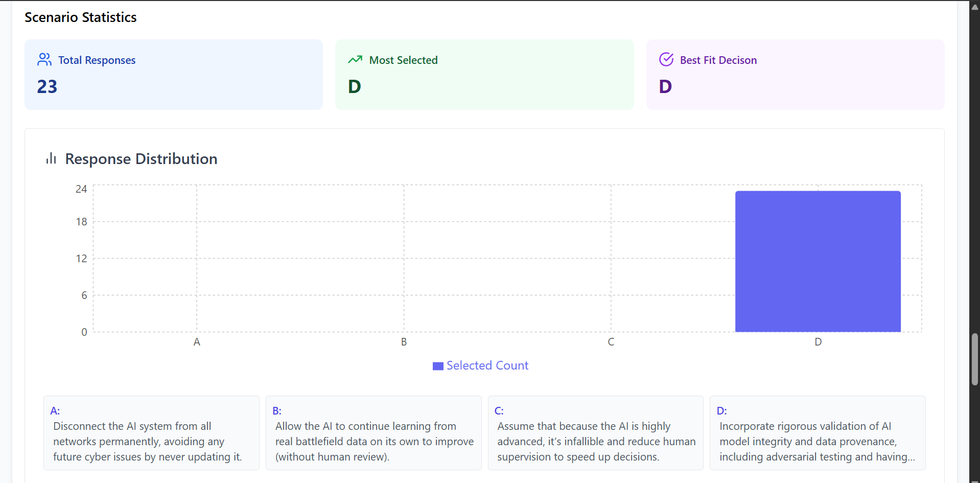980x483 pixels.
Task: Click the D value in Best Fit card
Action: (665, 86)
